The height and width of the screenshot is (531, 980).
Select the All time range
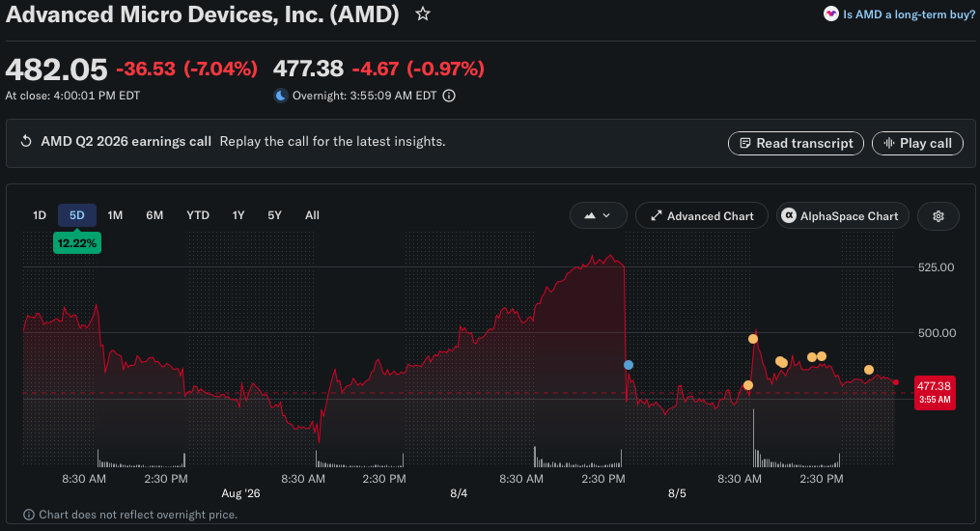tap(312, 215)
